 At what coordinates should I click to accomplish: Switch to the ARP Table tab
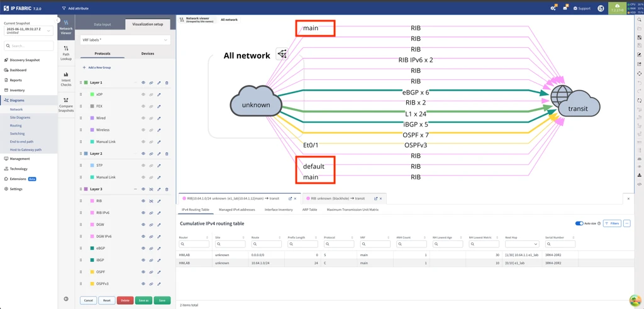[x=309, y=210]
